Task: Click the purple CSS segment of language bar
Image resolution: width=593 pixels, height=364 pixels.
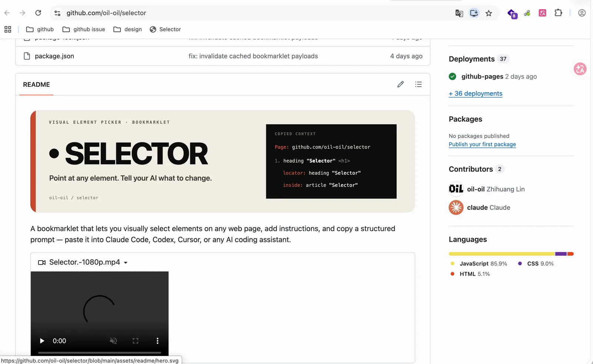Action: 561,254
